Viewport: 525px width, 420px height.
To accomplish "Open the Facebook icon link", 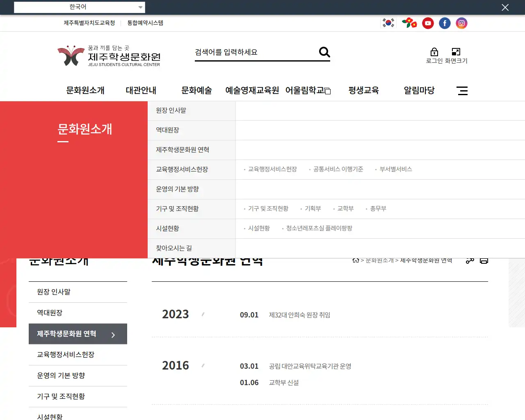I will coord(445,23).
